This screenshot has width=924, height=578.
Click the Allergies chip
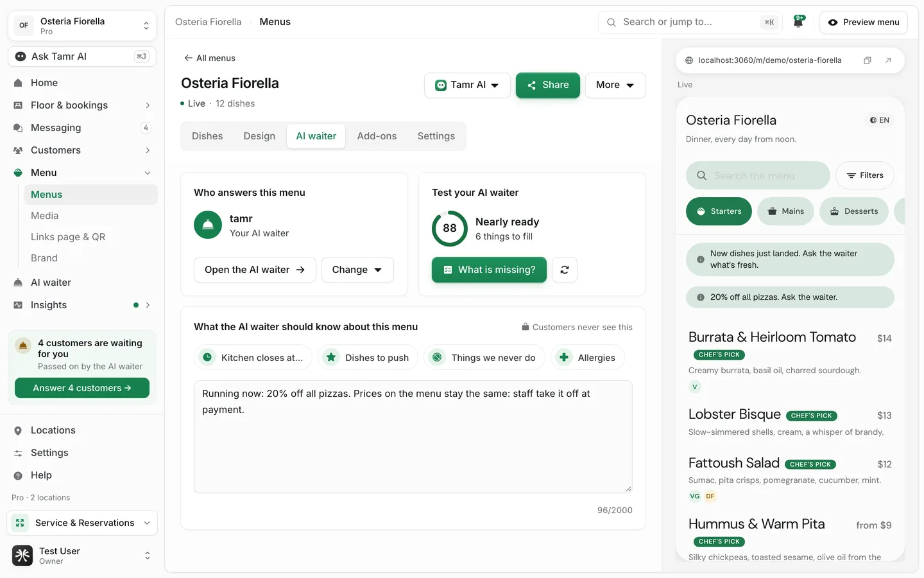588,358
